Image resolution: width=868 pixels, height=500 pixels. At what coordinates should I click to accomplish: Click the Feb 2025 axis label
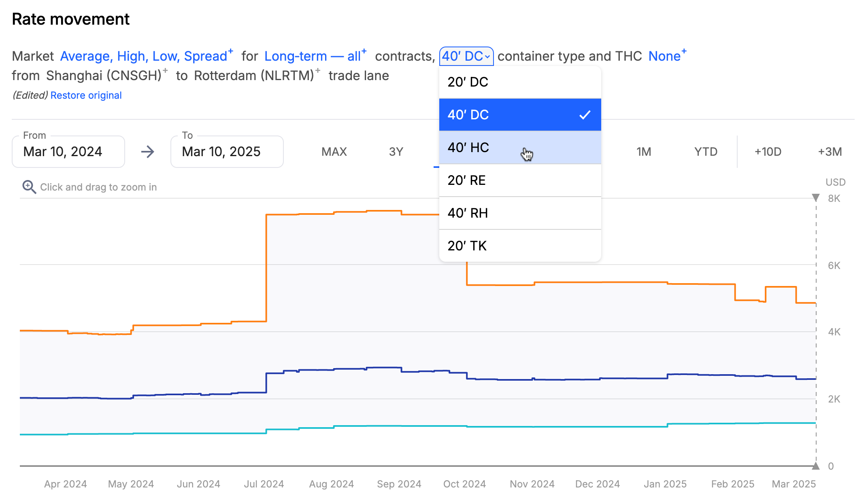733,484
